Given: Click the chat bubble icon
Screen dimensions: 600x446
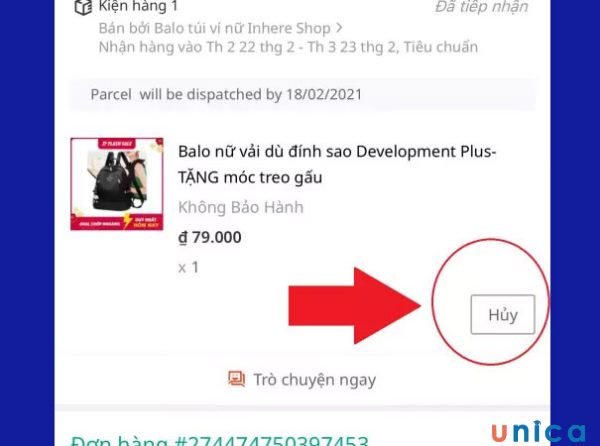Looking at the screenshot, I should [x=236, y=379].
